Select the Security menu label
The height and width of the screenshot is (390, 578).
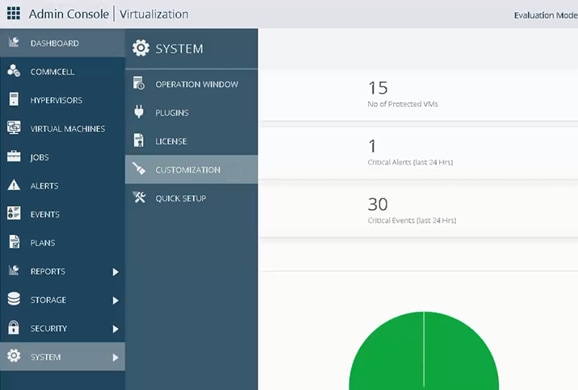49,328
